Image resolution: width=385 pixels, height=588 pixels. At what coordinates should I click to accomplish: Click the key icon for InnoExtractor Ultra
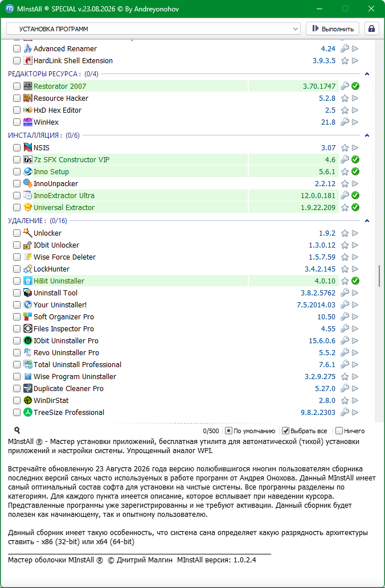tap(345, 195)
